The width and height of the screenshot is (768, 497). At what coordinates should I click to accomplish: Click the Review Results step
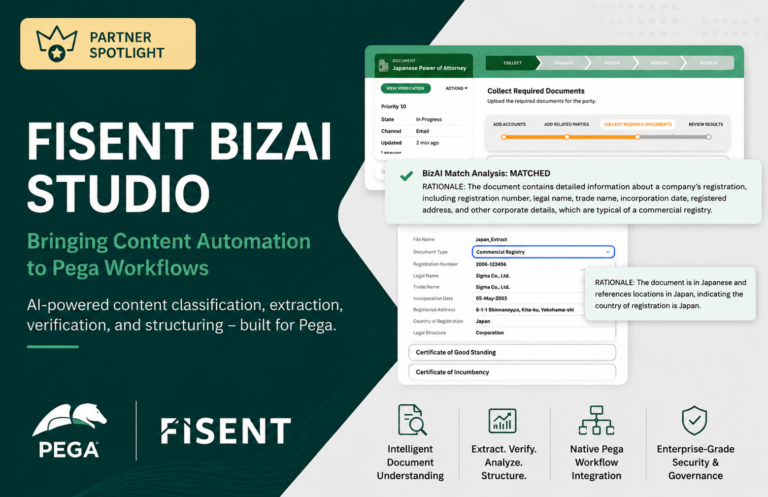[706, 124]
